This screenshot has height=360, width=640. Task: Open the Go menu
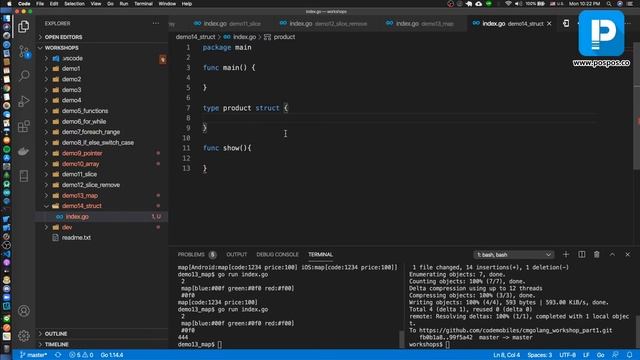click(x=110, y=4)
